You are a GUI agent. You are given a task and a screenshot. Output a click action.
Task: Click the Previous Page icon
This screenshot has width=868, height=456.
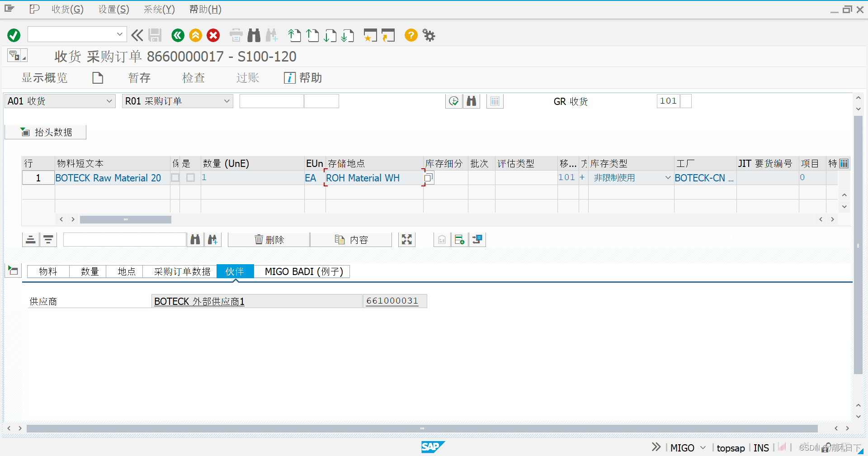click(312, 35)
